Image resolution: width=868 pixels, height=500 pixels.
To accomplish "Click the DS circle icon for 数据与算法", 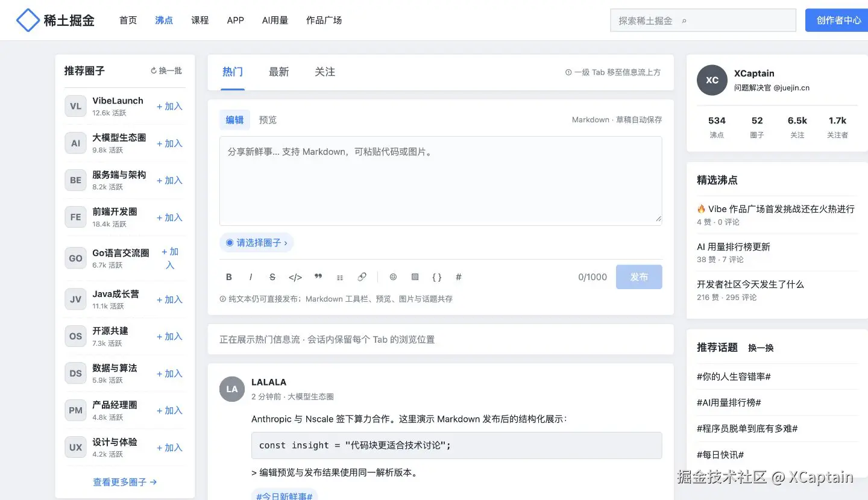I will pyautogui.click(x=75, y=373).
